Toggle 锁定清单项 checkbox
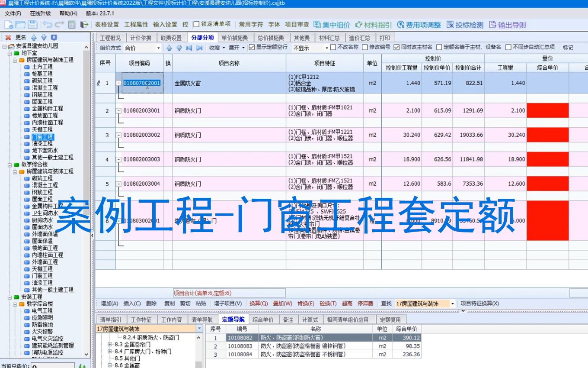 point(196,24)
